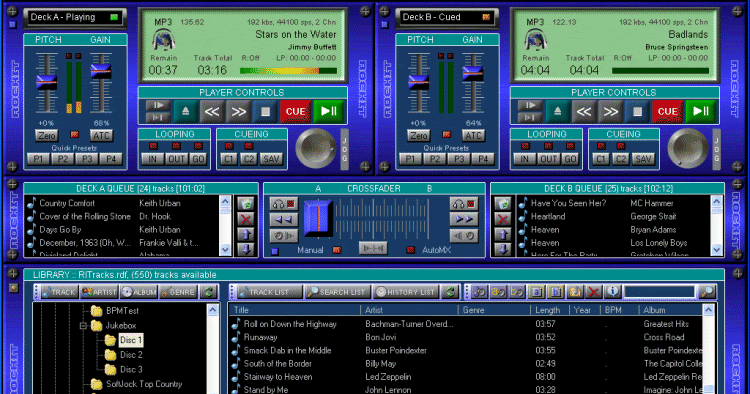Click loop GO on Deck B
750x394 pixels.
click(570, 159)
